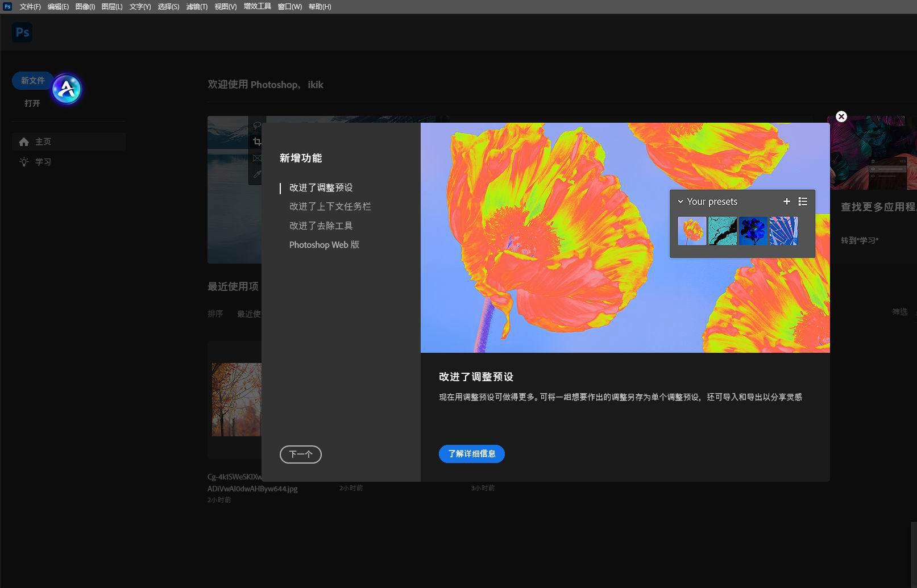Image resolution: width=917 pixels, height=588 pixels.
Task: Click the Photoshop icon in title bar
Action: pos(7,6)
